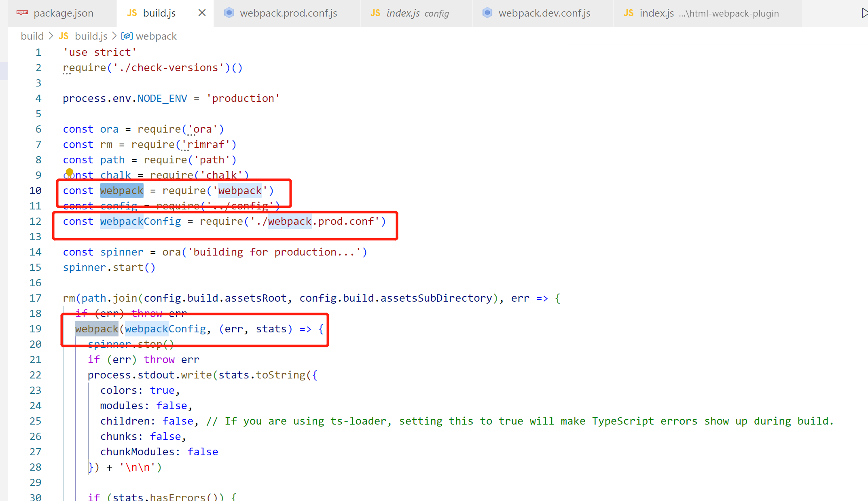The image size is (868, 501).
Task: Click JS icon in breadcrumb path
Action: pyautogui.click(x=64, y=36)
